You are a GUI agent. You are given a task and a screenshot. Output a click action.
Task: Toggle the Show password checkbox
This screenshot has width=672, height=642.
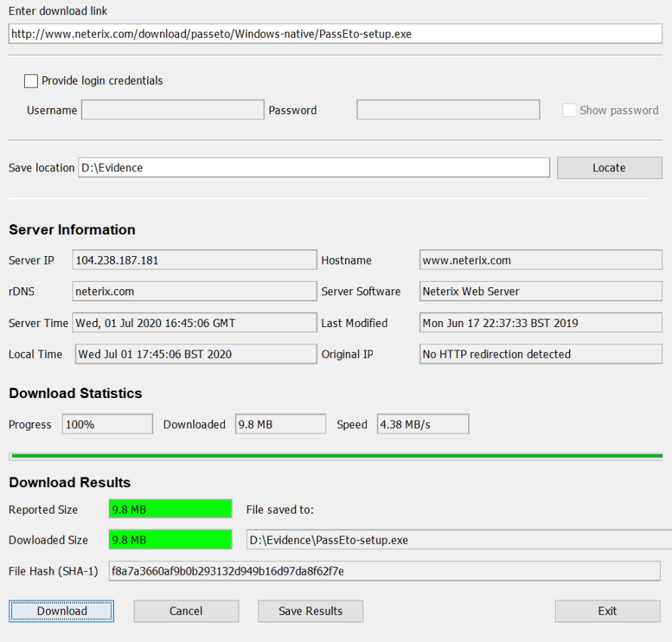569,110
